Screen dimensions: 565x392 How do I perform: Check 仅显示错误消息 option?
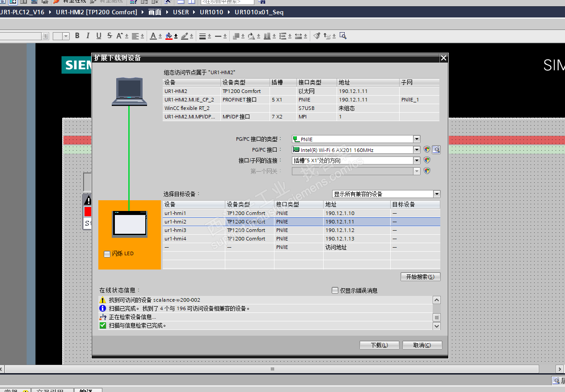pyautogui.click(x=335, y=291)
